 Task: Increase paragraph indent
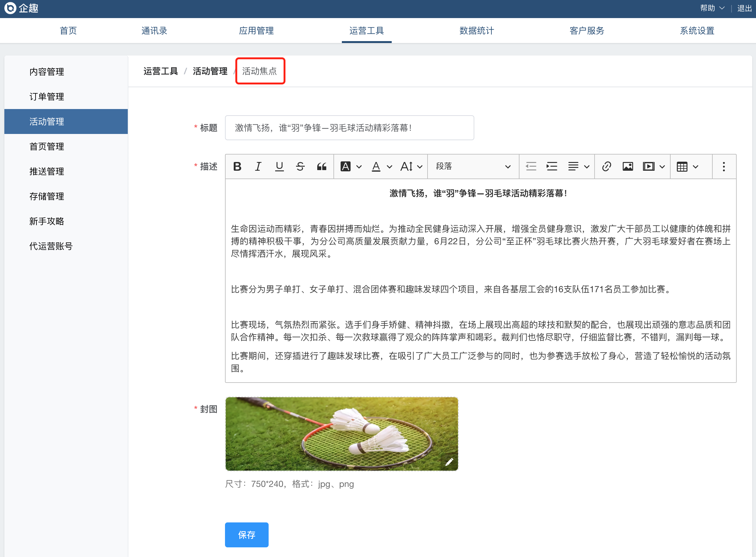(552, 166)
